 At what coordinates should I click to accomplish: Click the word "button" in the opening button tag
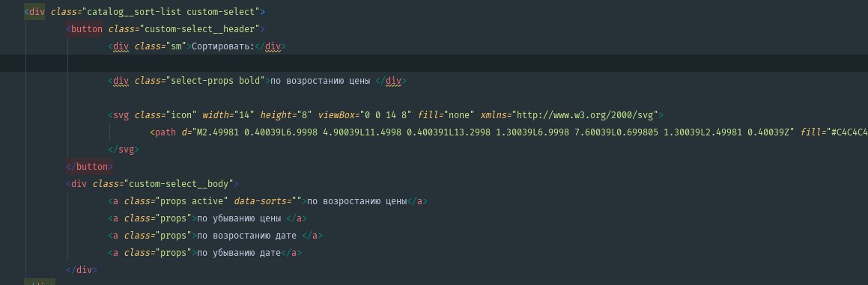coord(87,28)
